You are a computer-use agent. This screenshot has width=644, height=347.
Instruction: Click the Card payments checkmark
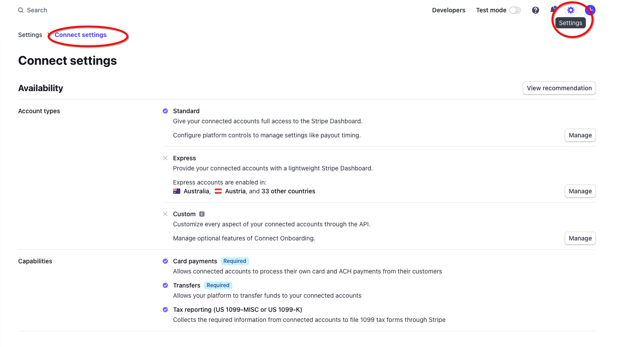pyautogui.click(x=165, y=261)
